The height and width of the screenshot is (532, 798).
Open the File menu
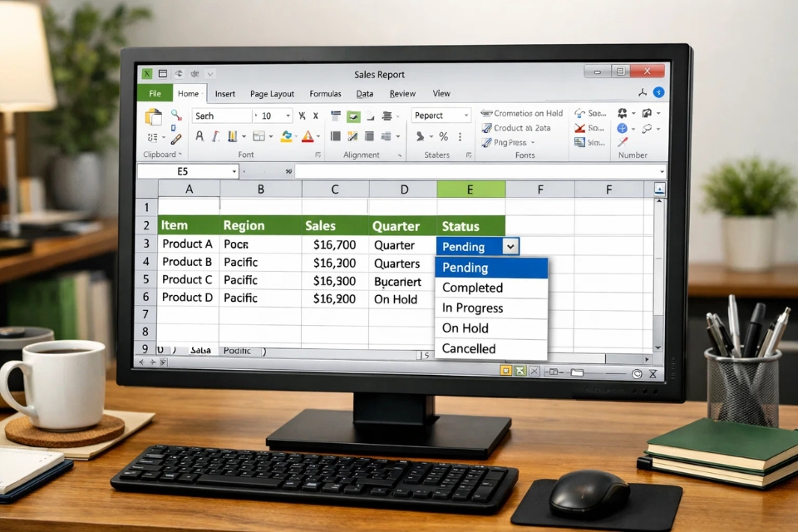(155, 94)
